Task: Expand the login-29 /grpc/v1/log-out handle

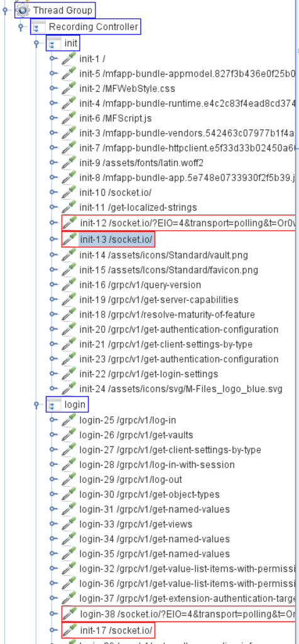Action: [53, 480]
